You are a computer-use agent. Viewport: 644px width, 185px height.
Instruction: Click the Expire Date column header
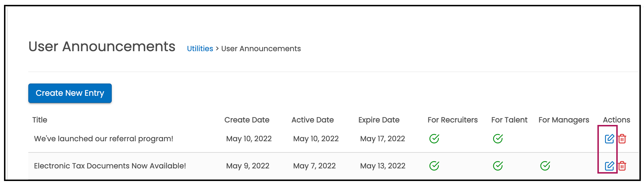coord(379,120)
